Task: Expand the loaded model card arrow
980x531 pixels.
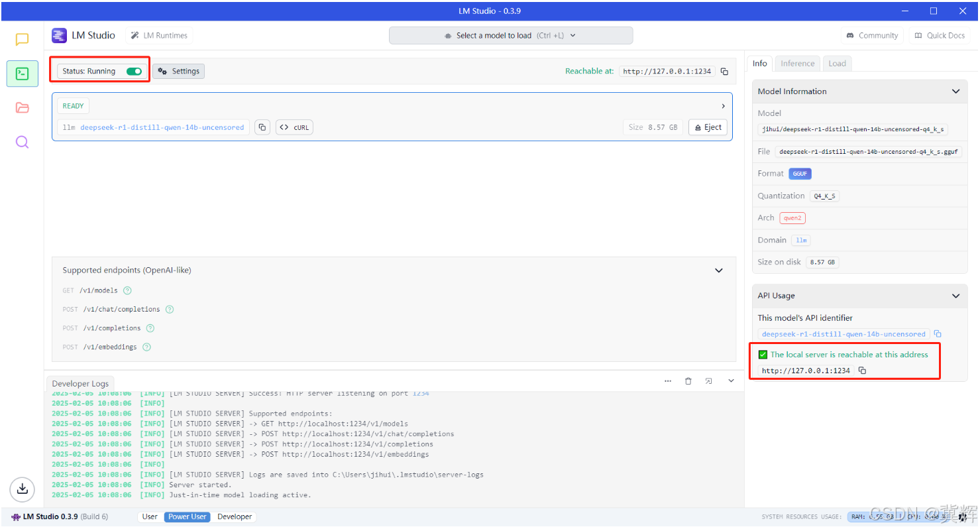Action: point(723,106)
